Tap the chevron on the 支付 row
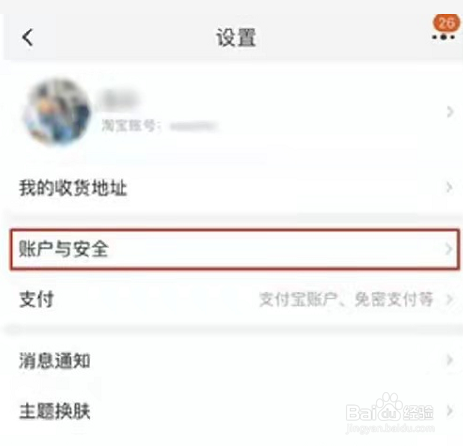 coord(449,299)
